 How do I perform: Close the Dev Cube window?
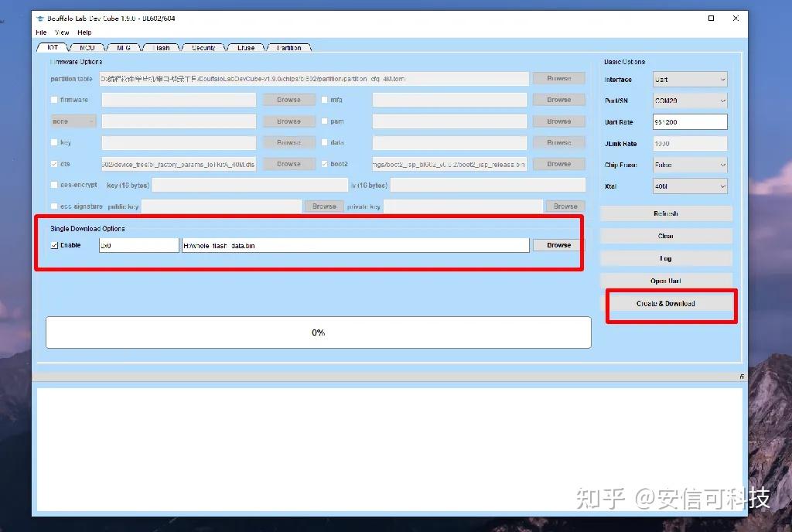pyautogui.click(x=736, y=18)
